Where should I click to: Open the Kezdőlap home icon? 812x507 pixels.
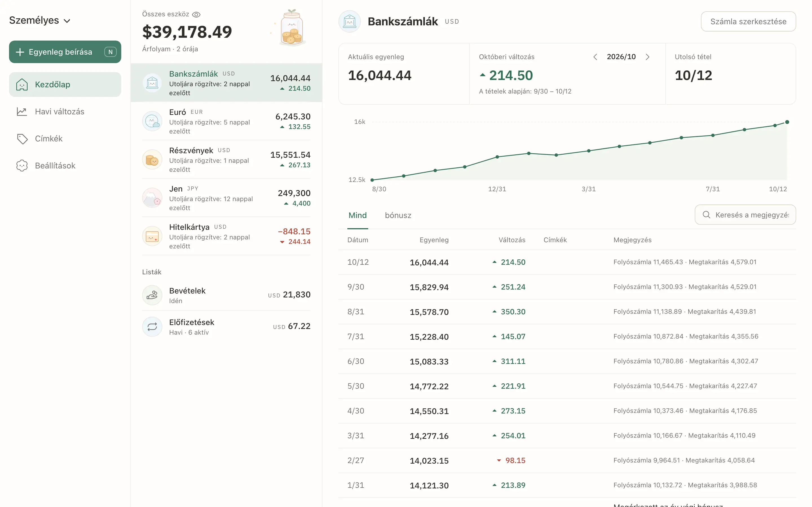click(x=22, y=84)
